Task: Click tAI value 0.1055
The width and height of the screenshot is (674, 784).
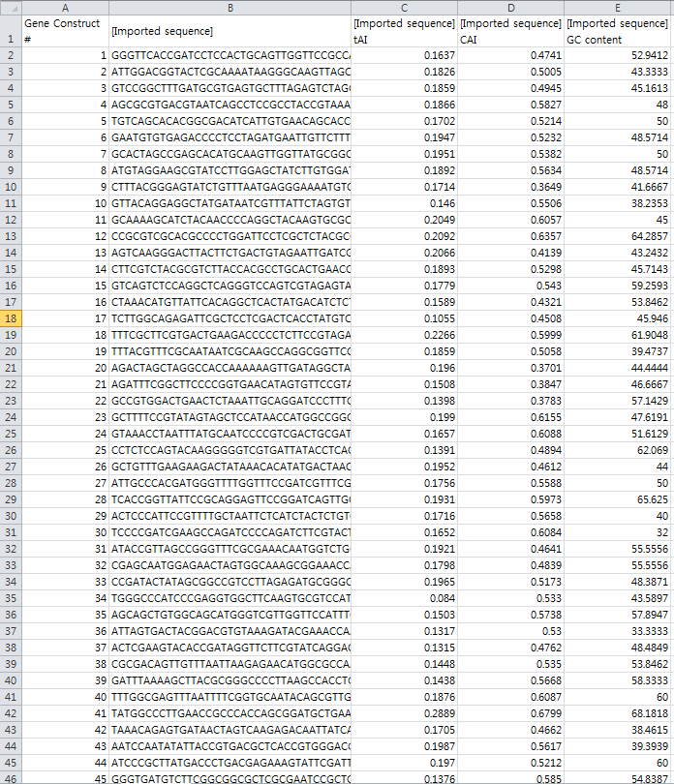Action: [404, 318]
